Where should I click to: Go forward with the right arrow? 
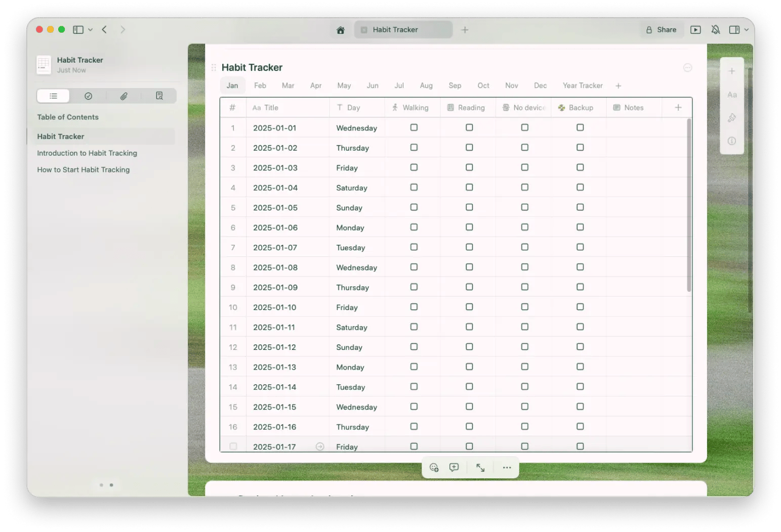coord(122,30)
